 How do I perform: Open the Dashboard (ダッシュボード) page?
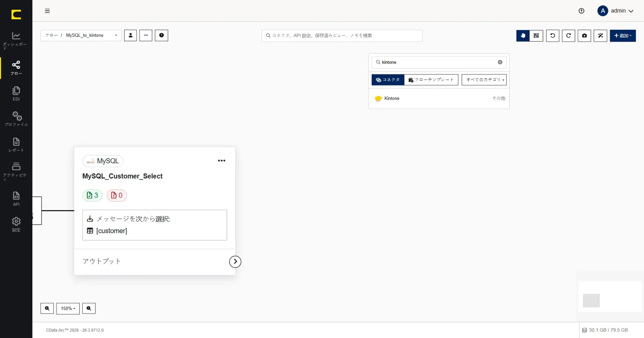click(x=16, y=40)
